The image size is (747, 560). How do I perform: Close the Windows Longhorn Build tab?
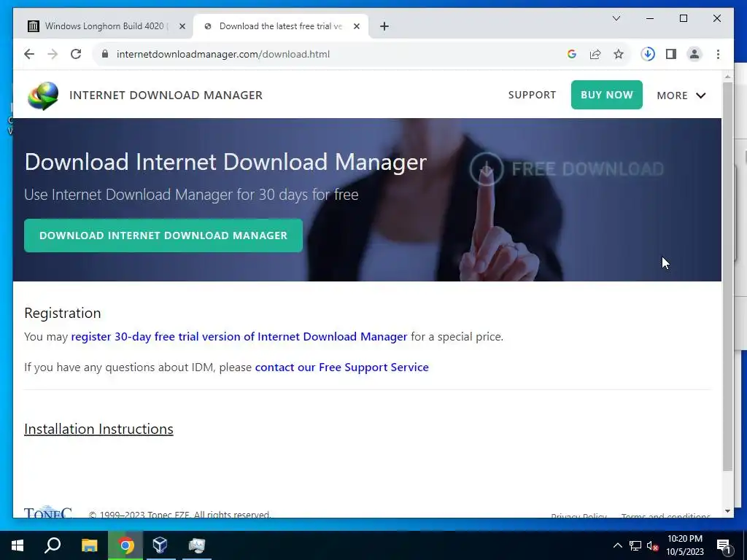(x=182, y=26)
